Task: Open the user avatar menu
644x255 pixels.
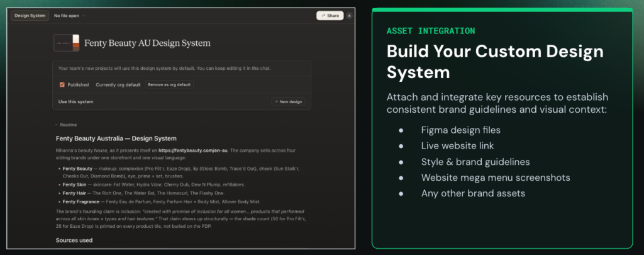Action: tap(349, 16)
